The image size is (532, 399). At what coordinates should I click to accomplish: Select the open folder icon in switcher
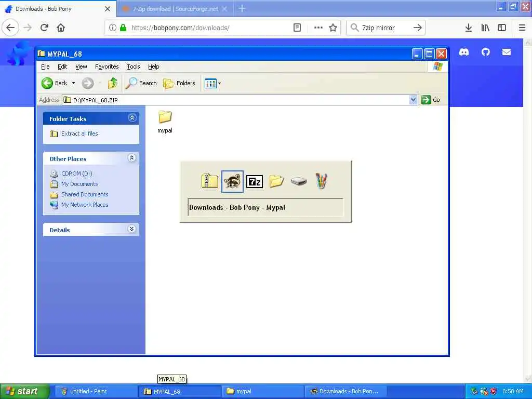point(276,181)
